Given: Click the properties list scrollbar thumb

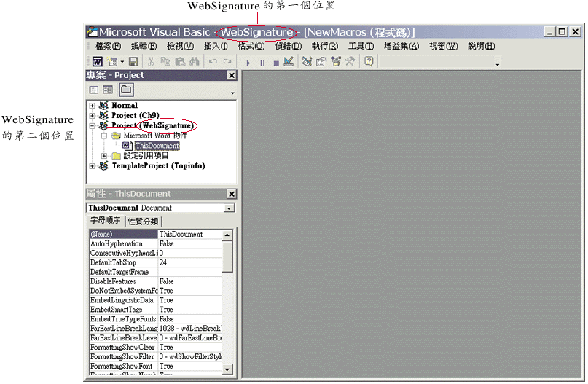Looking at the screenshot, I should click(x=227, y=256).
